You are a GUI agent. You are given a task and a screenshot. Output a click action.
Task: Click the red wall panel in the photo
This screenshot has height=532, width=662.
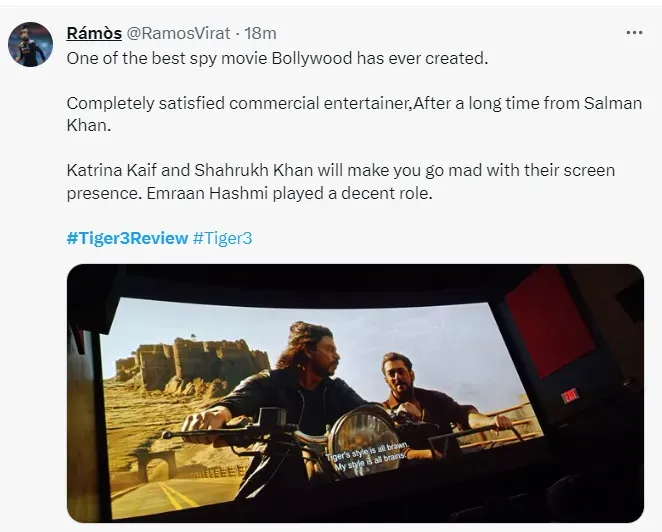tap(551, 322)
